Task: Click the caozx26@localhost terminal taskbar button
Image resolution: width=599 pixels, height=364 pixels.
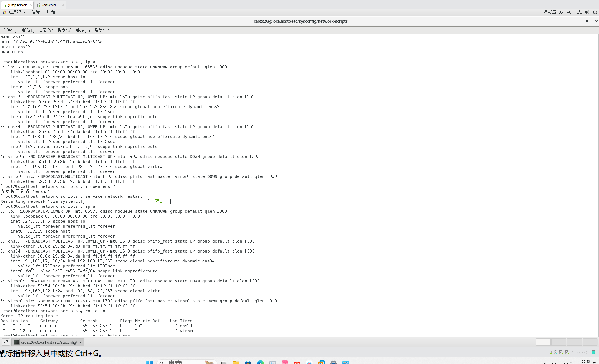Action: [48, 342]
